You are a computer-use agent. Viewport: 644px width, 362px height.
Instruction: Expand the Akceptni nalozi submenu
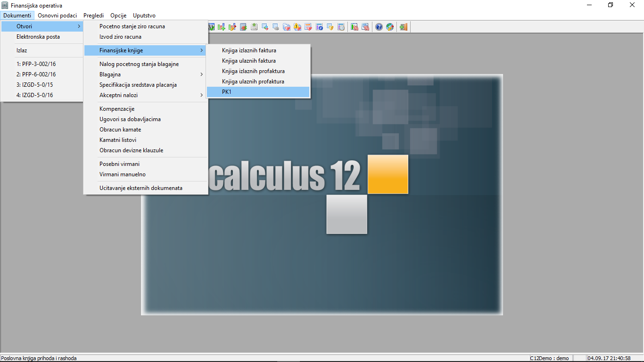tap(146, 95)
